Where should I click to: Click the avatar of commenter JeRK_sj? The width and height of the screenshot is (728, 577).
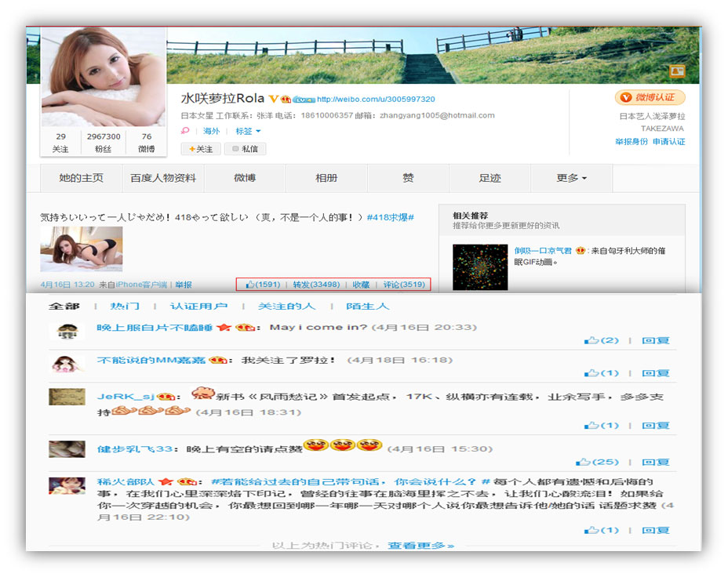(x=67, y=397)
